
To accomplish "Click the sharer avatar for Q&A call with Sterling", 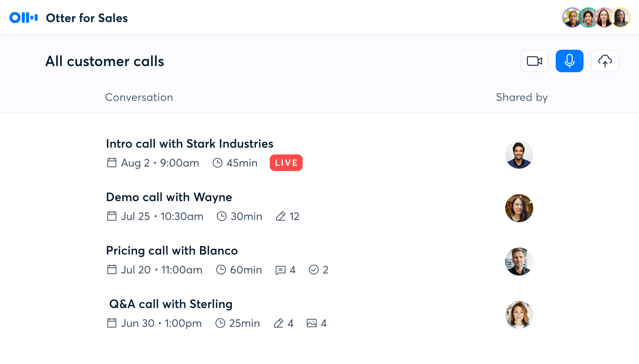I will click(519, 315).
